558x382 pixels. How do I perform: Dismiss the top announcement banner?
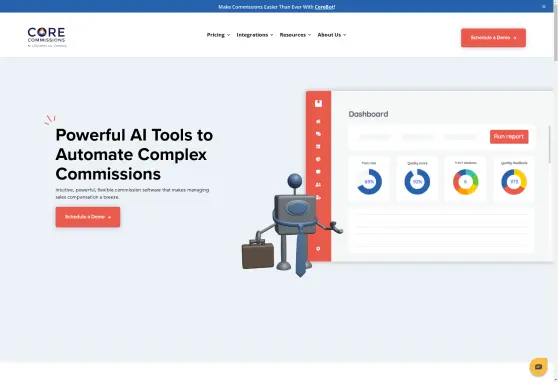543,6
